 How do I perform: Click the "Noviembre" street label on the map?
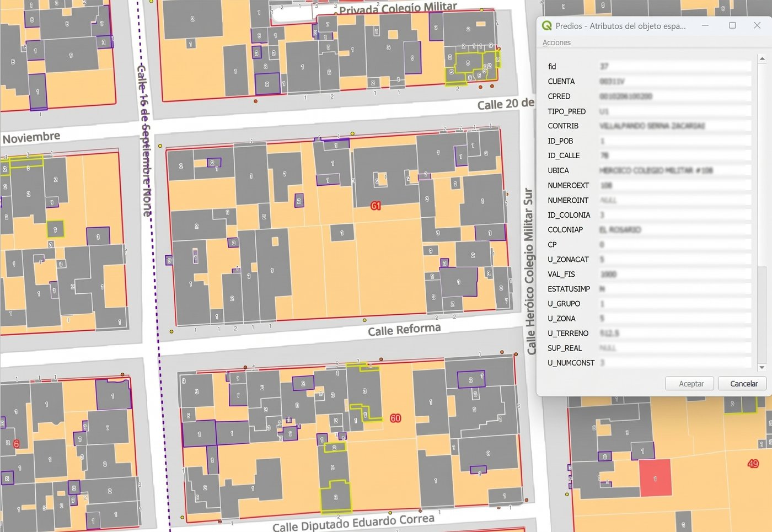31,137
